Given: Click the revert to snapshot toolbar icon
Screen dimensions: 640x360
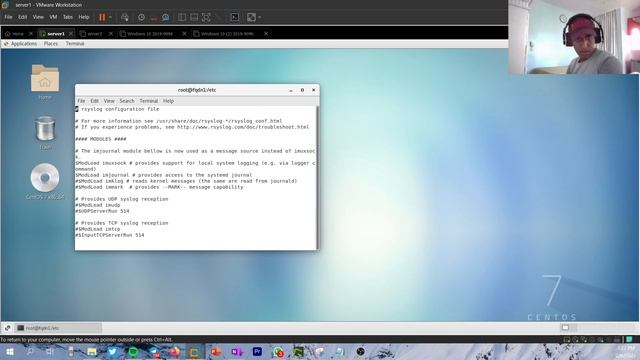Looking at the screenshot, I should pyautogui.click(x=153, y=17).
